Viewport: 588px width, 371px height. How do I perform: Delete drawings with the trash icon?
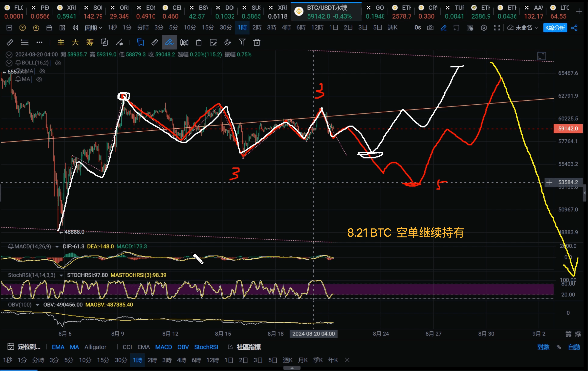pyautogui.click(x=257, y=42)
